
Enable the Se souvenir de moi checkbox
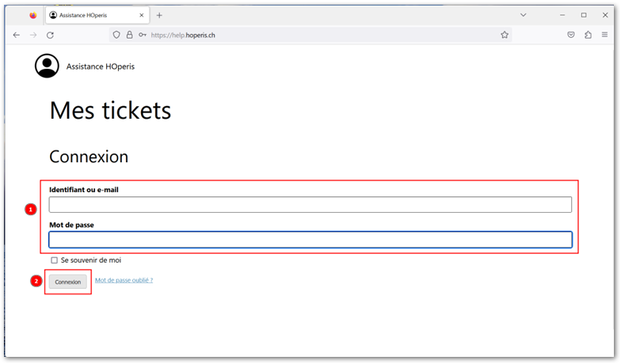click(x=54, y=260)
